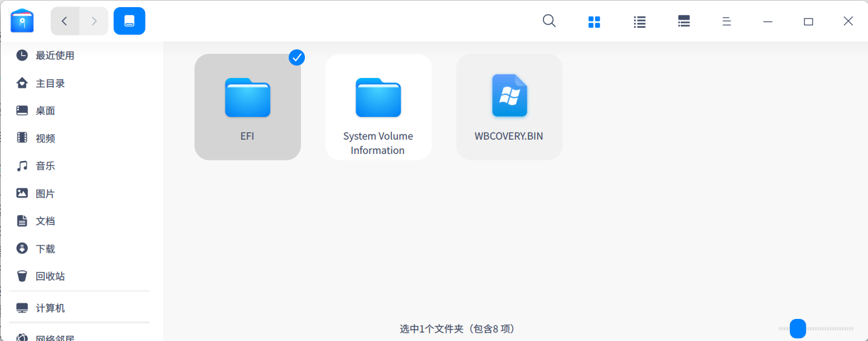Switch to tree column view
868x341 pixels.
click(684, 21)
